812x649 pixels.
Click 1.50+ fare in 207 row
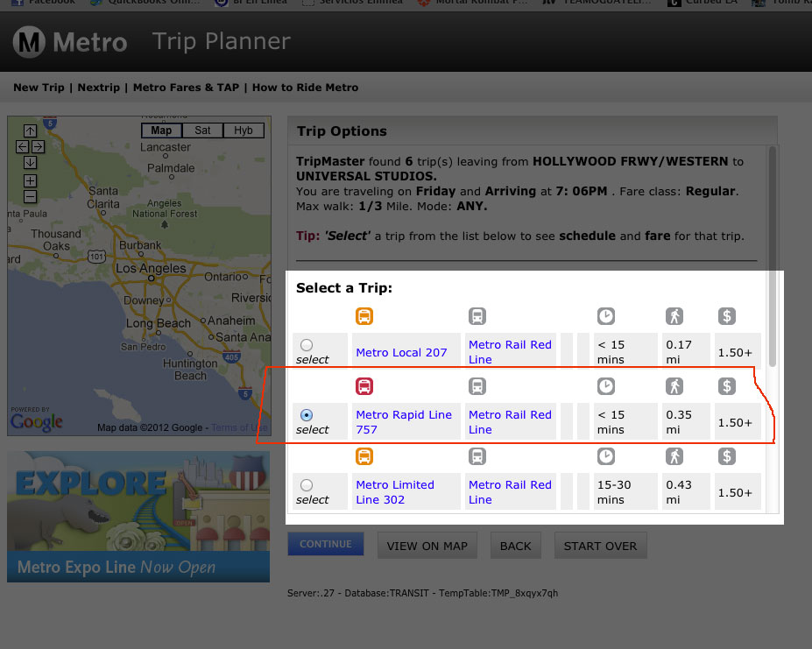click(735, 353)
